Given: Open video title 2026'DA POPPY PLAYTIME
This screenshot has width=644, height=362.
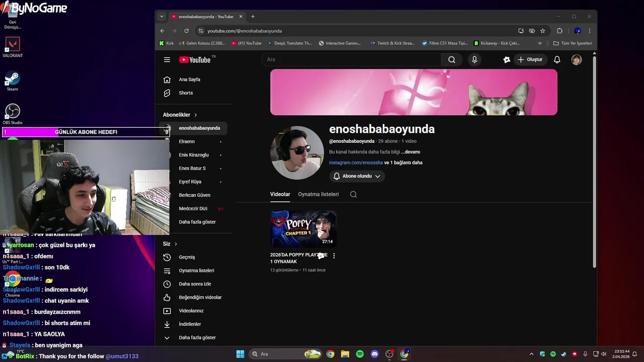Looking at the screenshot, I should pyautogui.click(x=299, y=258).
